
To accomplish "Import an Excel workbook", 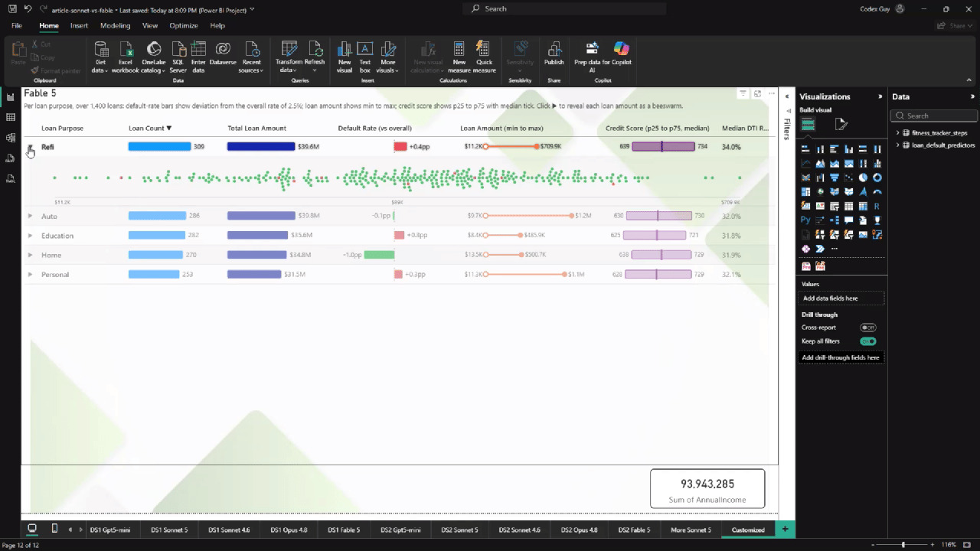I will (126, 56).
